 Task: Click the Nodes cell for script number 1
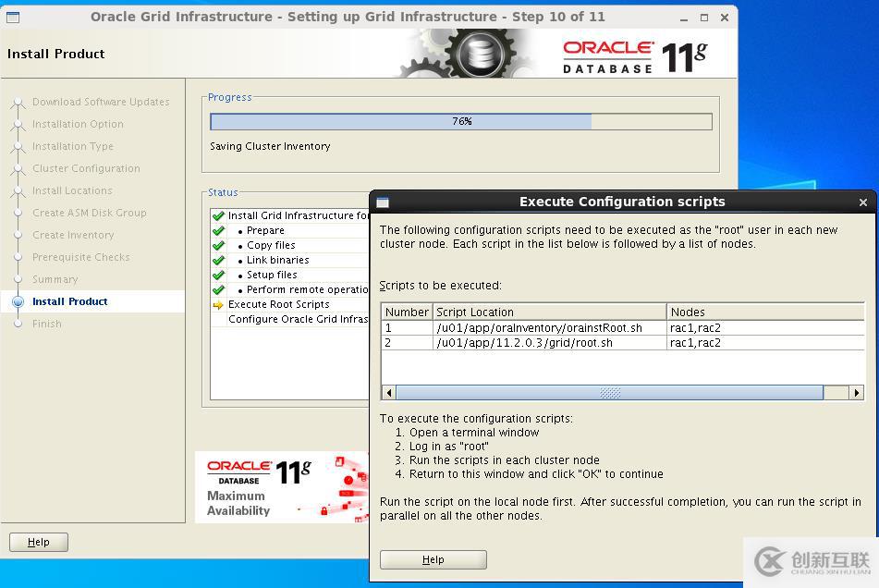765,328
